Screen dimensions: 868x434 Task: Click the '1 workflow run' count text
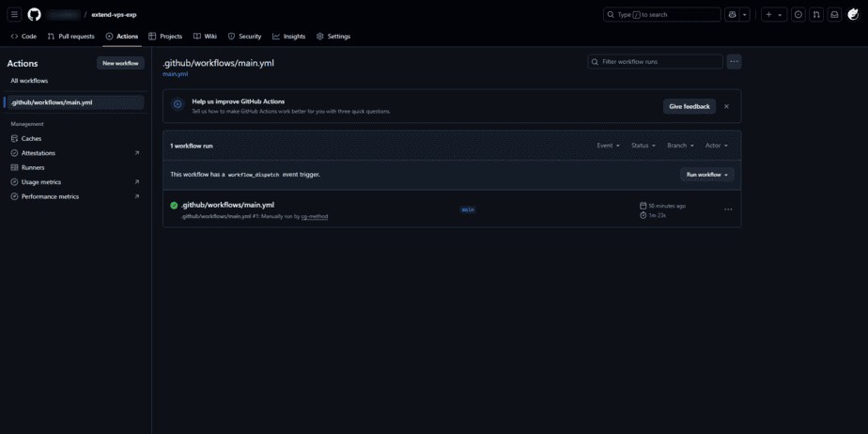point(192,147)
